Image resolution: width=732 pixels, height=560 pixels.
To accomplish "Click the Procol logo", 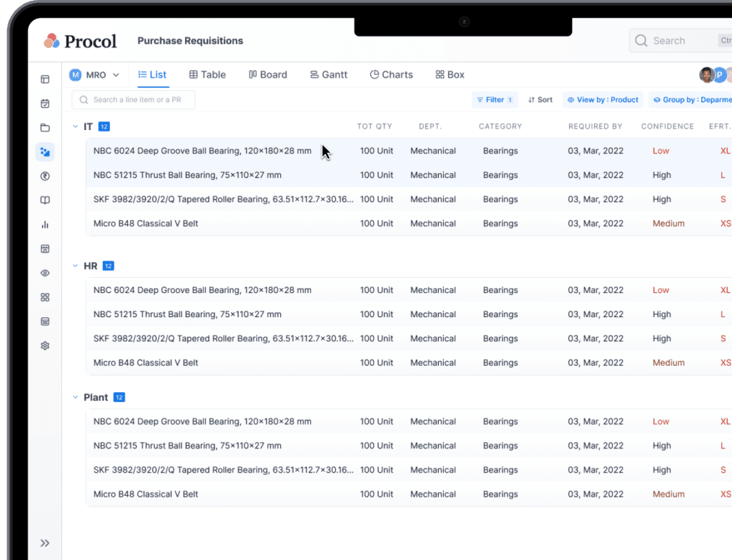I will [x=79, y=41].
